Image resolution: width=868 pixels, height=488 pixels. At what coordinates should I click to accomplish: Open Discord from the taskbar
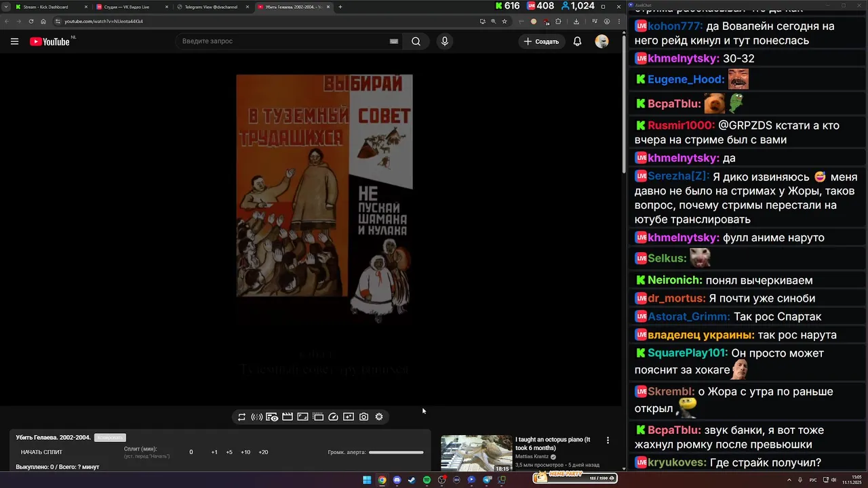397,480
